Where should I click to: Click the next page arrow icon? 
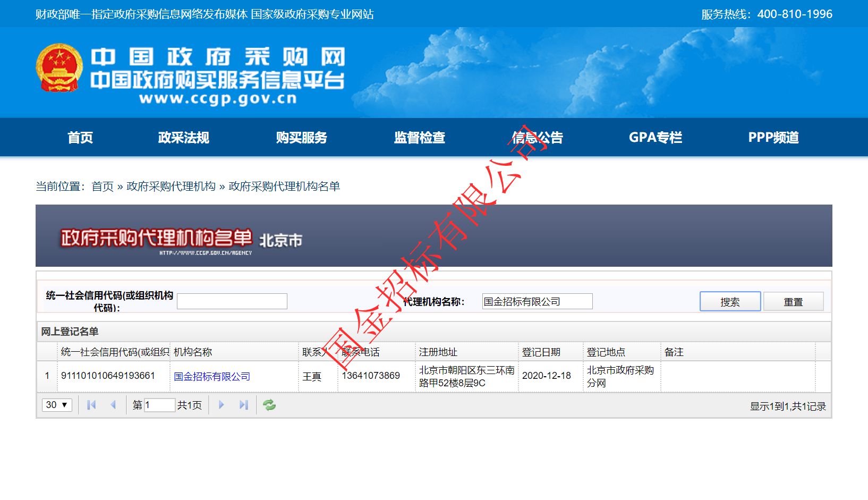pyautogui.click(x=222, y=405)
